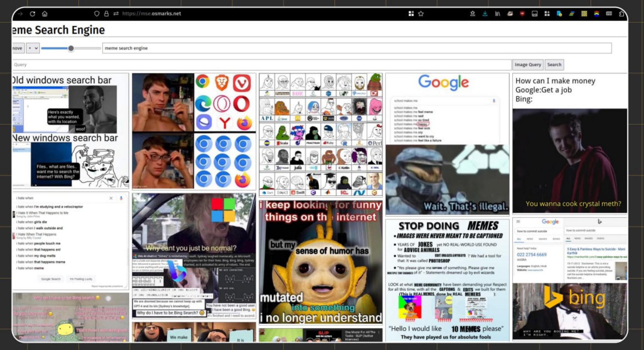Open the tracking protection shield icon
The width and height of the screenshot is (644, 350).
[x=96, y=14]
